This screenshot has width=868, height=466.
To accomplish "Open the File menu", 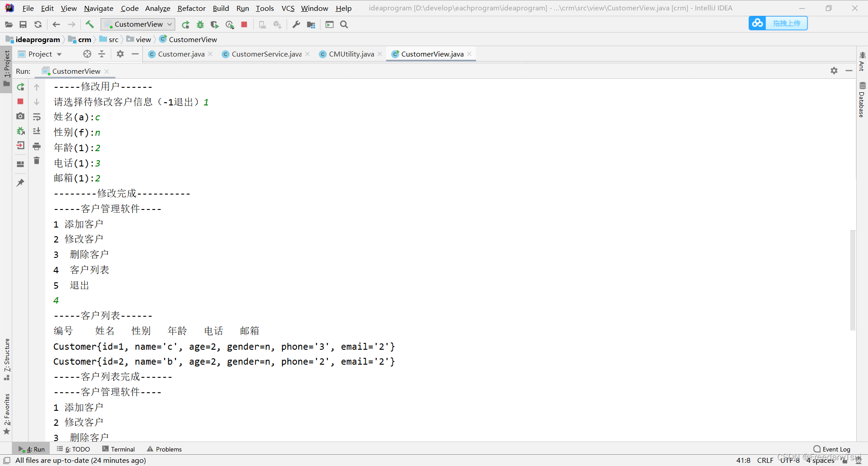I will pos(28,8).
